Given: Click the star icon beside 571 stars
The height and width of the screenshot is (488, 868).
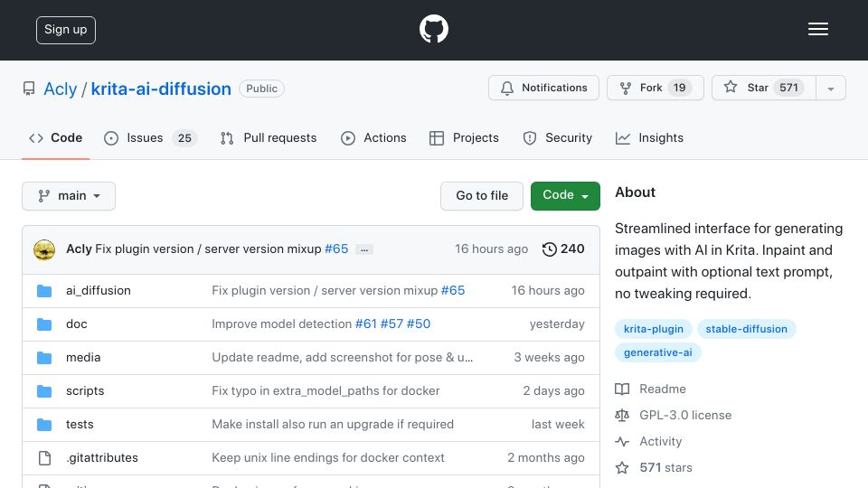Looking at the screenshot, I should click(x=622, y=467).
